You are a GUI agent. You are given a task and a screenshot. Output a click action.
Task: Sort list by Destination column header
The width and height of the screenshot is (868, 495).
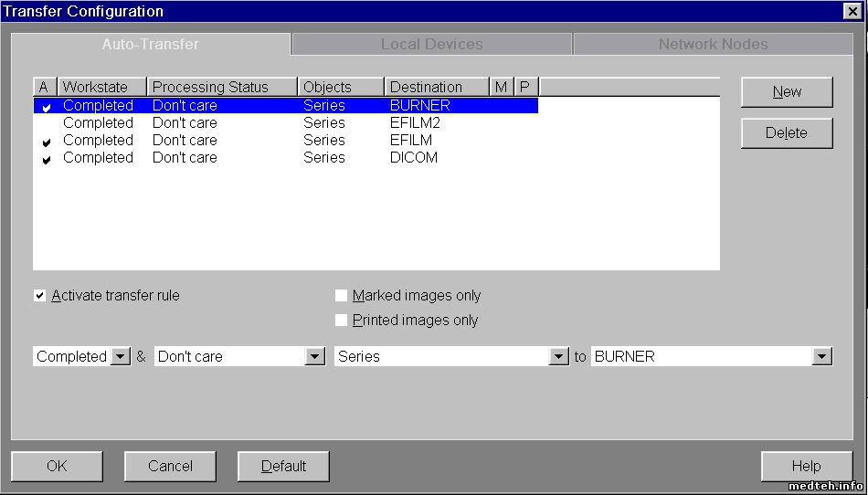tap(437, 88)
